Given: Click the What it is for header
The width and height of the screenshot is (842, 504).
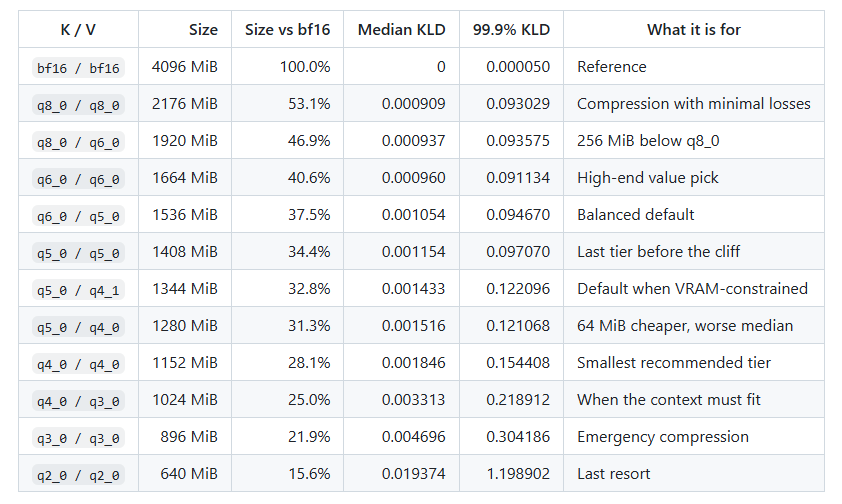Looking at the screenshot, I should pos(694,30).
